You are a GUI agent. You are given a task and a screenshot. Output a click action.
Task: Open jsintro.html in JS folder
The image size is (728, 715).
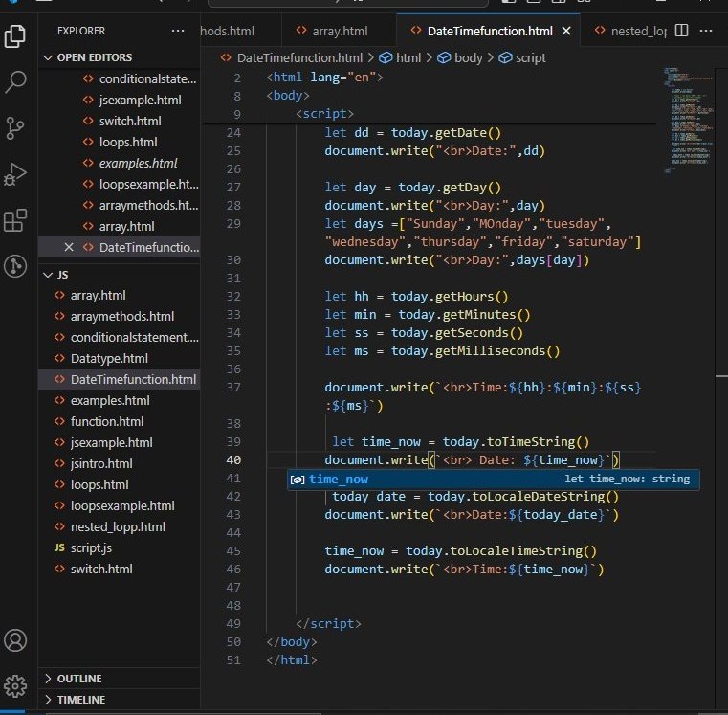point(119,463)
